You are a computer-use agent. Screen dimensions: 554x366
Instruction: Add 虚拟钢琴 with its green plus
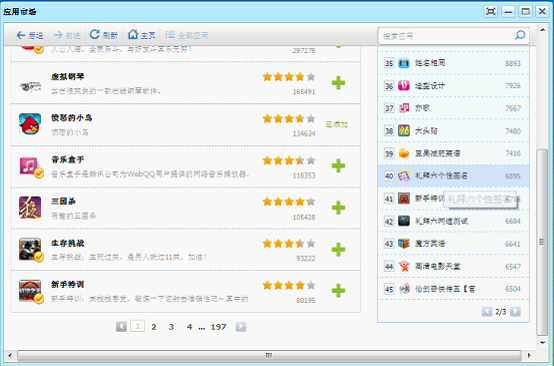(x=338, y=83)
